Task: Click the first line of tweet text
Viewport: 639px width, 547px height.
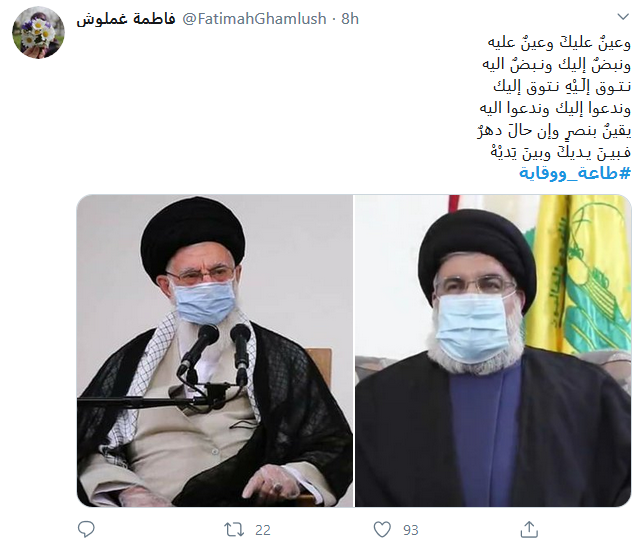Action: 559,42
